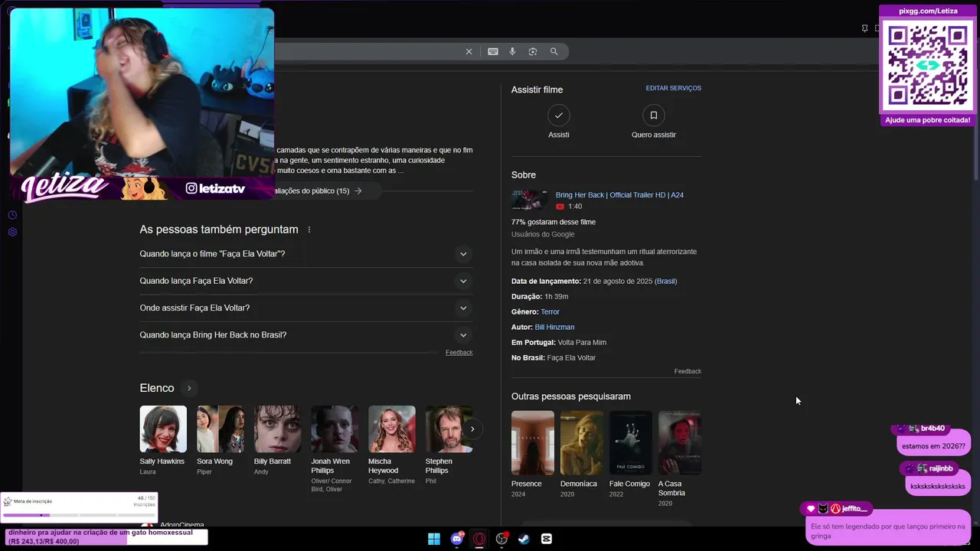Open Elenco full cast arrow
This screenshot has width=980, height=551.
(189, 388)
